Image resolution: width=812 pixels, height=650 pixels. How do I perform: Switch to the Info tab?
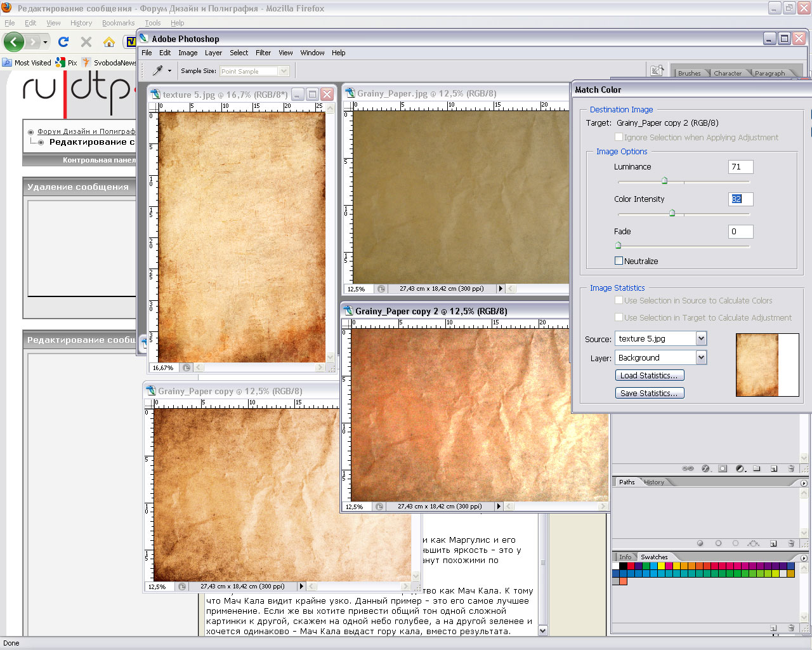(x=625, y=557)
